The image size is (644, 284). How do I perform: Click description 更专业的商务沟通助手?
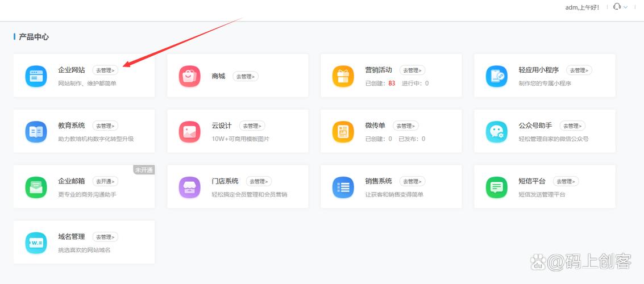(88, 194)
